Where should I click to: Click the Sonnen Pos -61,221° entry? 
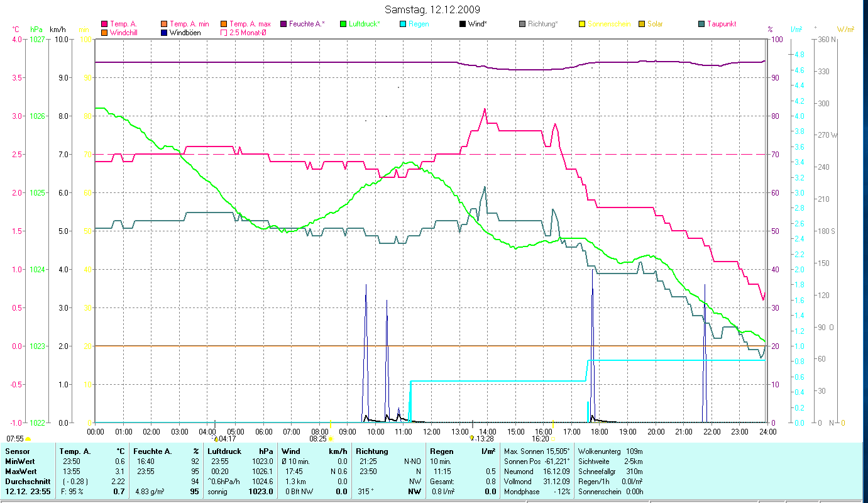[537, 462]
